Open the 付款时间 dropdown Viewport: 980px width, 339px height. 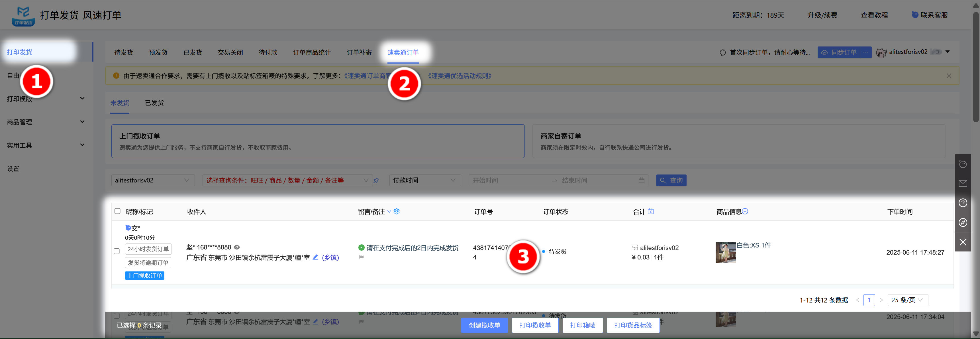(425, 180)
